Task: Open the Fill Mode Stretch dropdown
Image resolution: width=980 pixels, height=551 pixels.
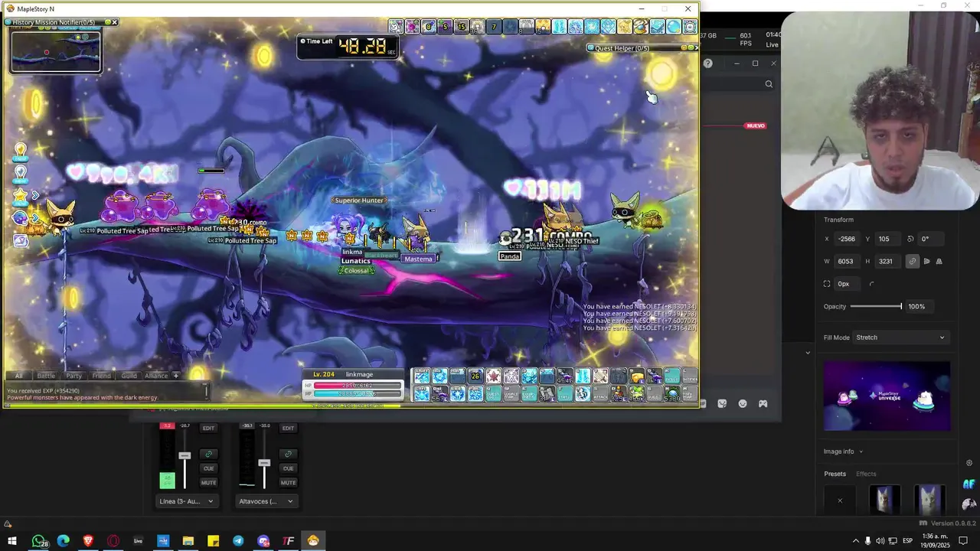Action: tap(900, 337)
